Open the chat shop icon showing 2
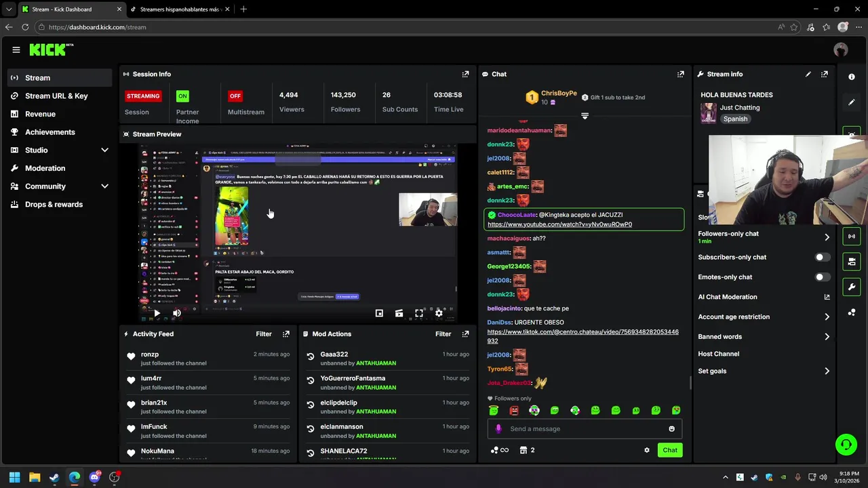Screen dimensions: 868x488 coord(527,450)
